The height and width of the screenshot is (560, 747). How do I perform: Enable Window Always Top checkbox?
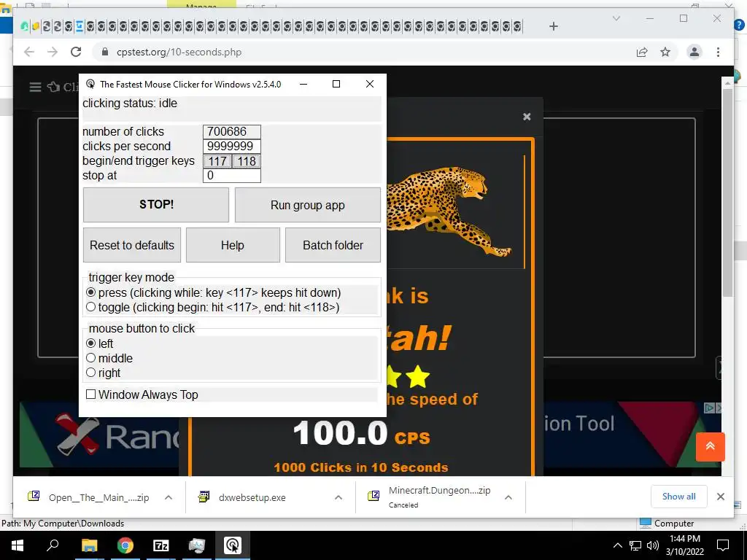pyautogui.click(x=91, y=394)
